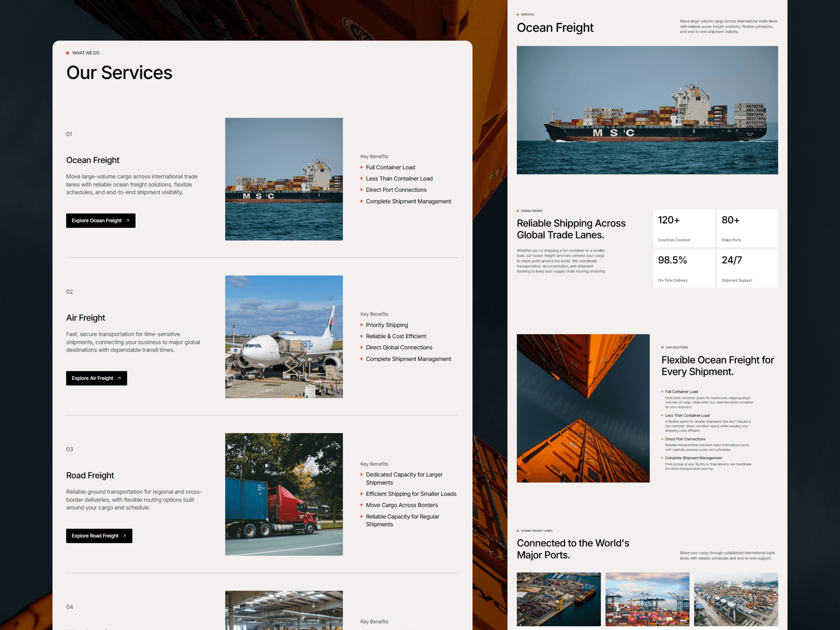The width and height of the screenshot is (840, 630).
Task: Select "Complete Shipment Management" in Air Freight Key Benefits
Action: coord(409,359)
